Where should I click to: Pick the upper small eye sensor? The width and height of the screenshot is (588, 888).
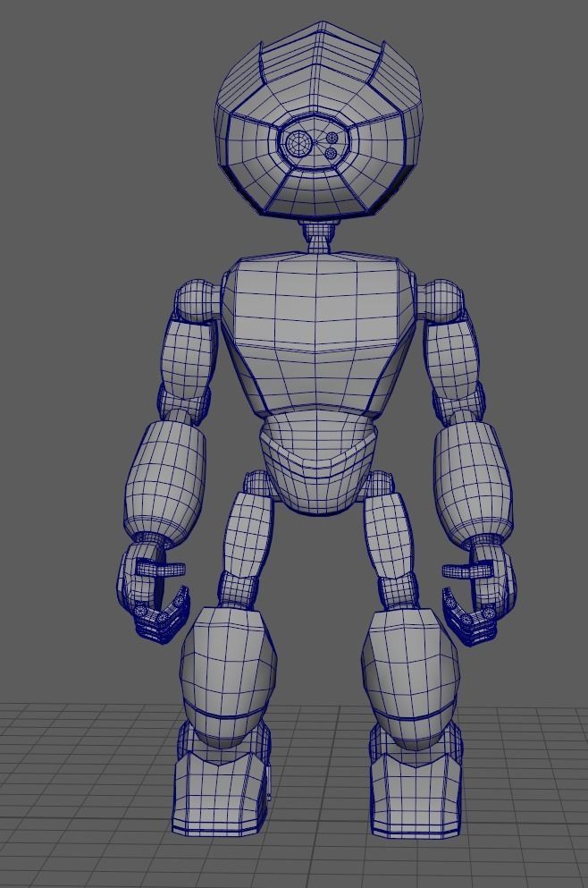pyautogui.click(x=332, y=137)
